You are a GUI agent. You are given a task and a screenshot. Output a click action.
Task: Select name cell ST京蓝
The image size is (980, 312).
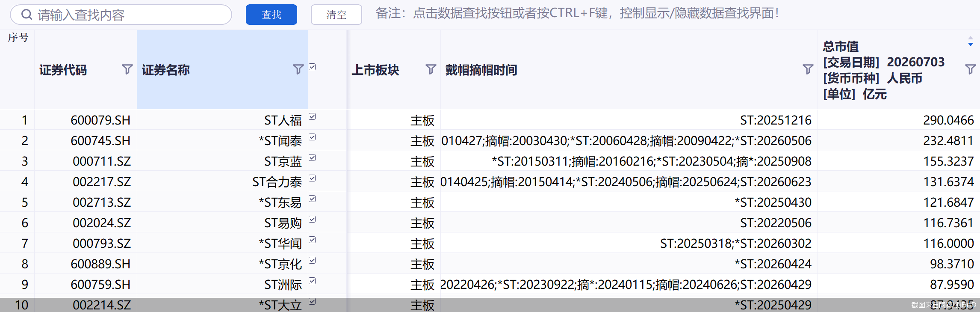222,161
